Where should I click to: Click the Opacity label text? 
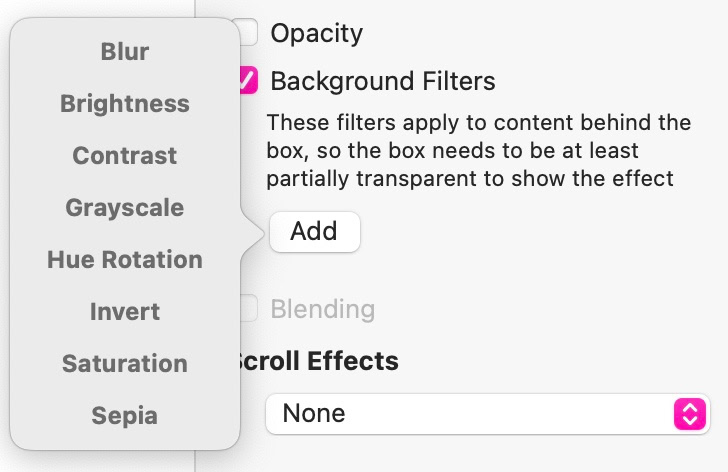tap(316, 33)
